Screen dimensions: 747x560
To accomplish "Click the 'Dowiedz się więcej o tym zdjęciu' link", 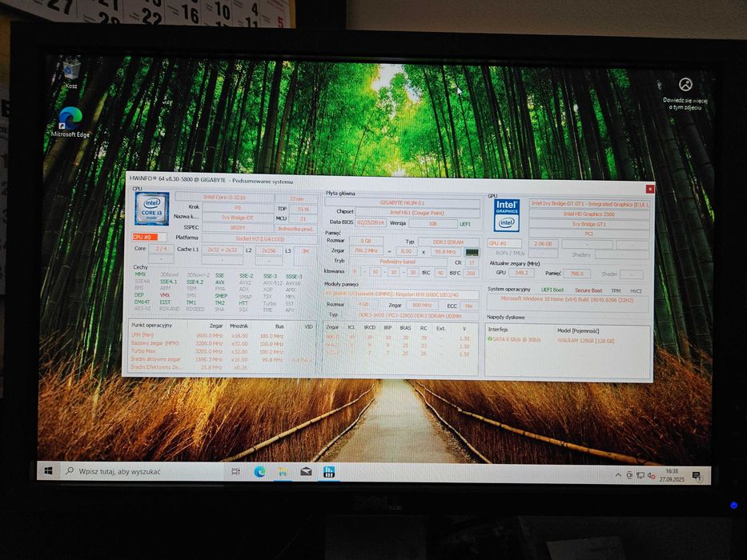I will (685, 104).
